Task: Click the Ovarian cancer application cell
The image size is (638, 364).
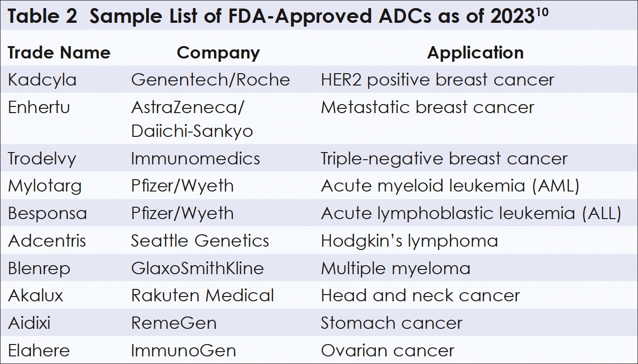Action: pyautogui.click(x=387, y=351)
